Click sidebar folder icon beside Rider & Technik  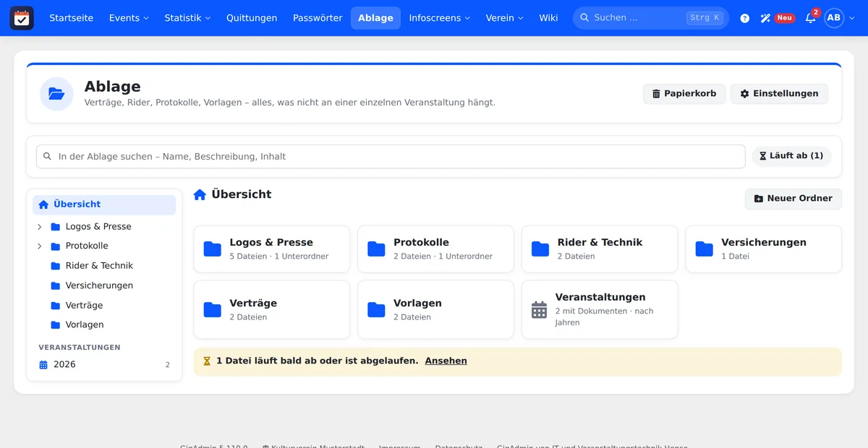point(56,266)
